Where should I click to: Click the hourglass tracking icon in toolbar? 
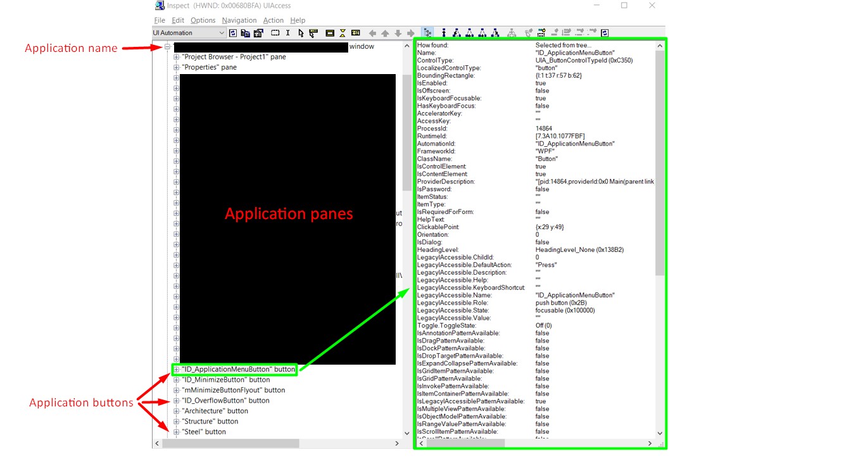(x=342, y=32)
